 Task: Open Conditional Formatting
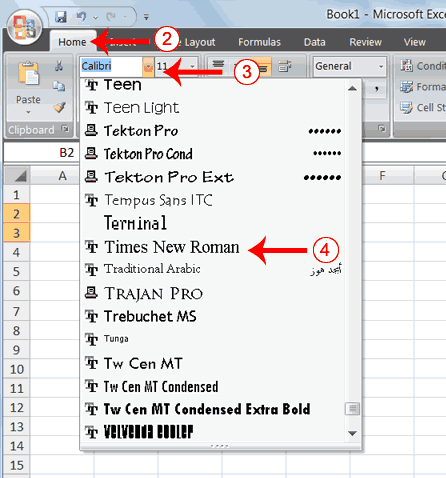coord(423,66)
